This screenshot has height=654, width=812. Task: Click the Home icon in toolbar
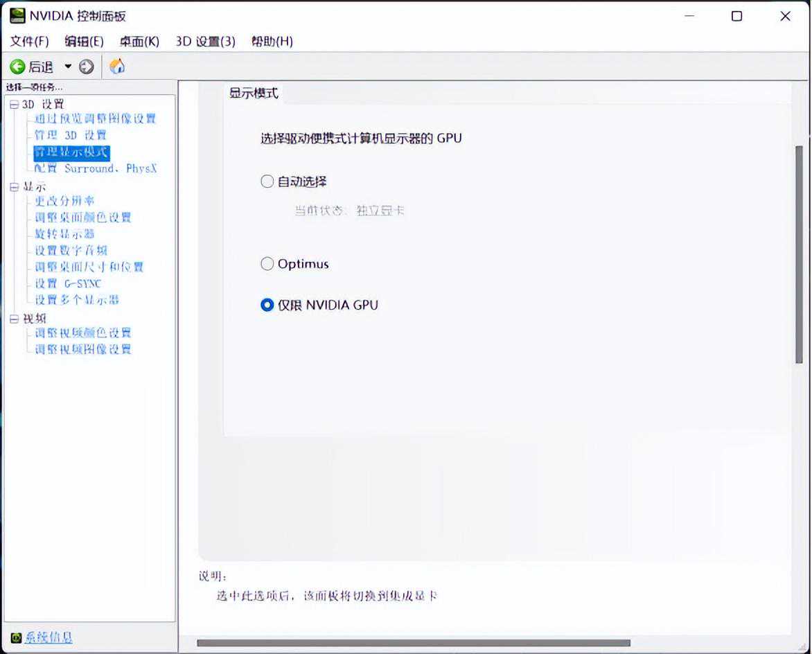pos(118,67)
